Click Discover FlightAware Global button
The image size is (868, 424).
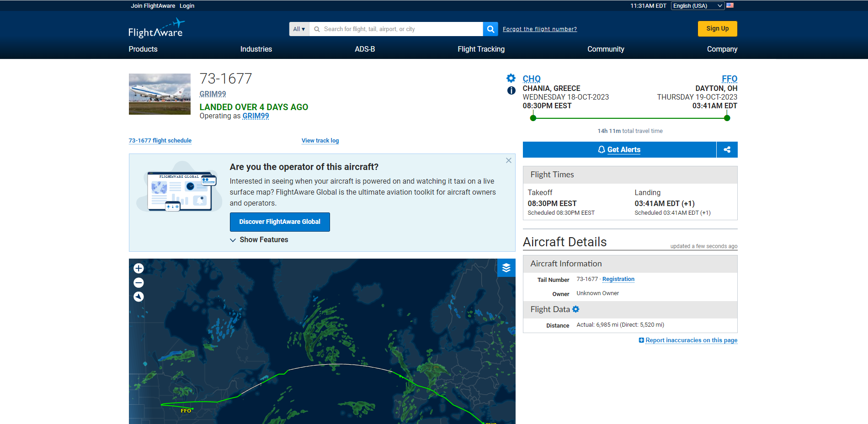pos(280,222)
